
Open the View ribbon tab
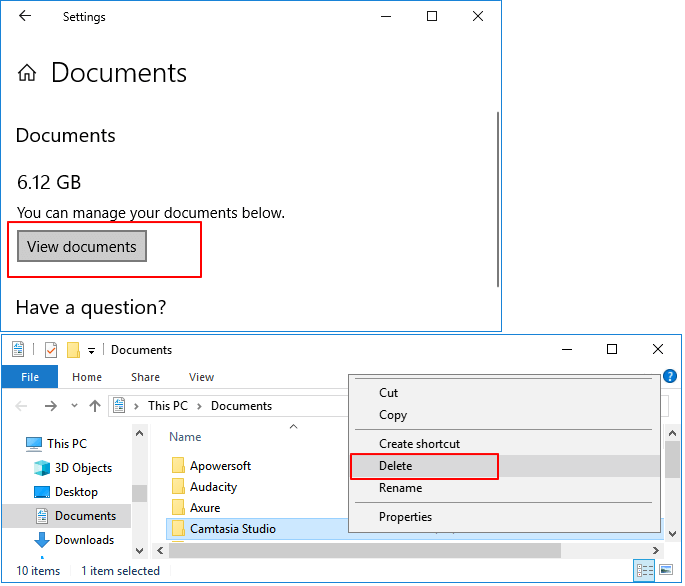point(201,377)
